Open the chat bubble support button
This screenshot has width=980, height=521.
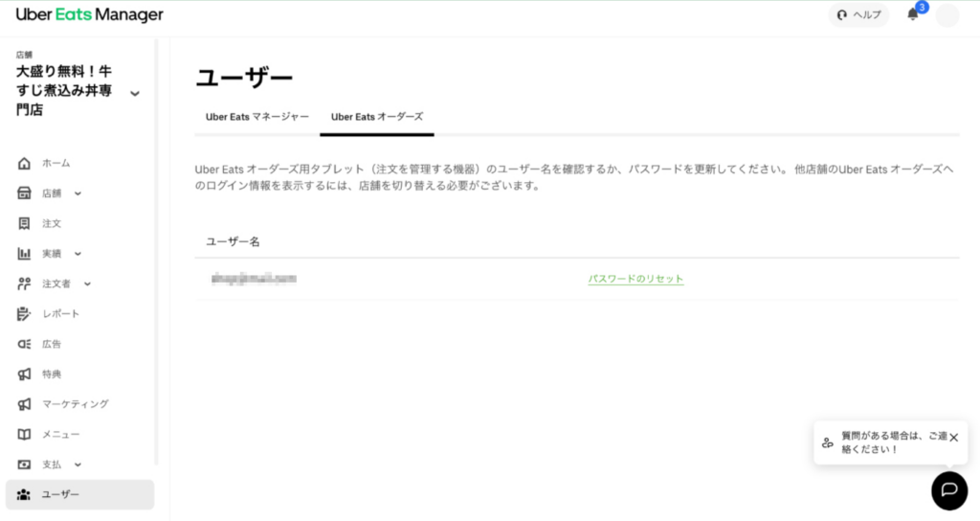948,489
